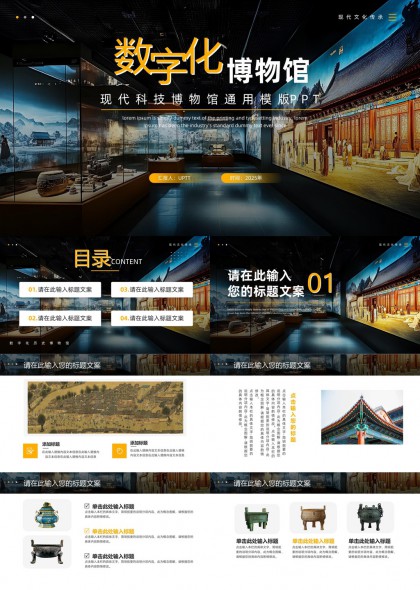Click the three dots on the cover slide
Image resolution: width=420 pixels, height=590 pixels.
(x=25, y=17)
